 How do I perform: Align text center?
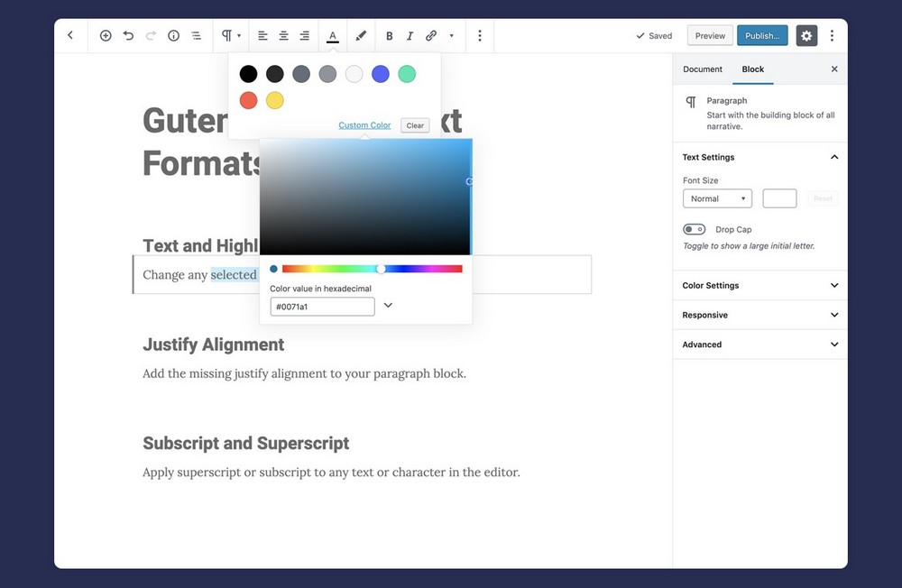pos(283,36)
